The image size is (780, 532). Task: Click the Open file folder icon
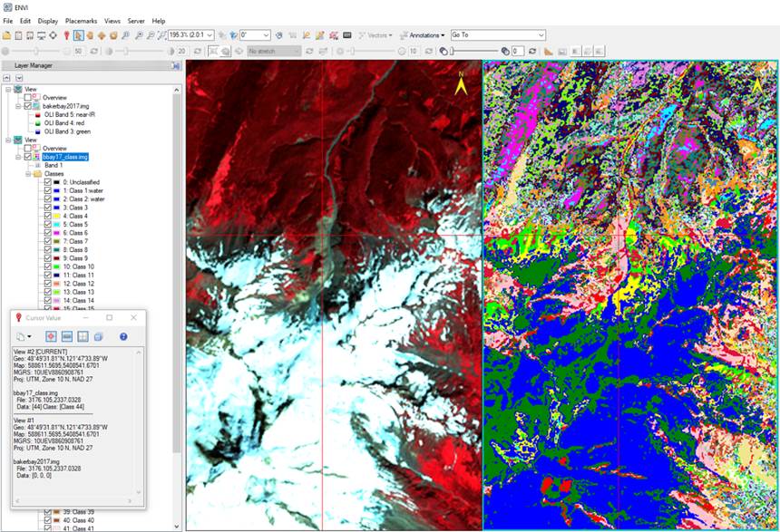click(6, 35)
